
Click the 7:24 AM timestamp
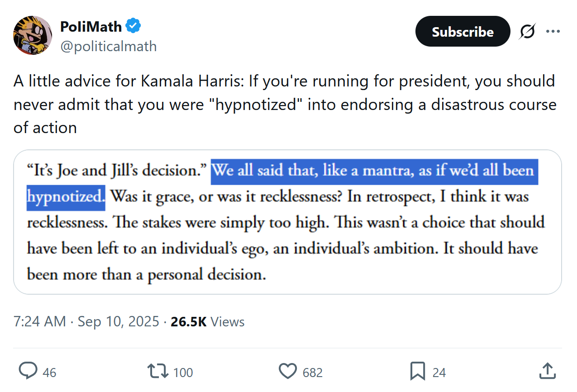[40, 322]
